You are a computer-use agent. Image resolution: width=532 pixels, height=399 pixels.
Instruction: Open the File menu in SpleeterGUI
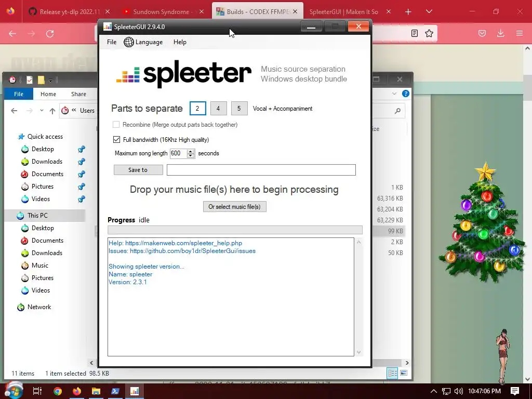coord(112,42)
